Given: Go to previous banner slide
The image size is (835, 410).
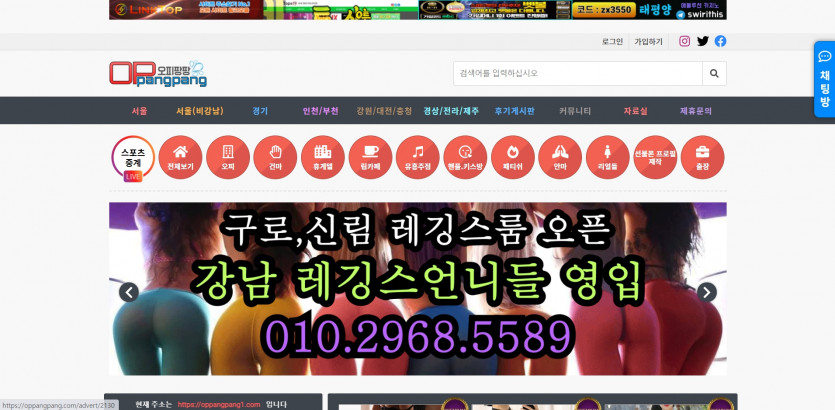Looking at the screenshot, I should pyautogui.click(x=129, y=292).
